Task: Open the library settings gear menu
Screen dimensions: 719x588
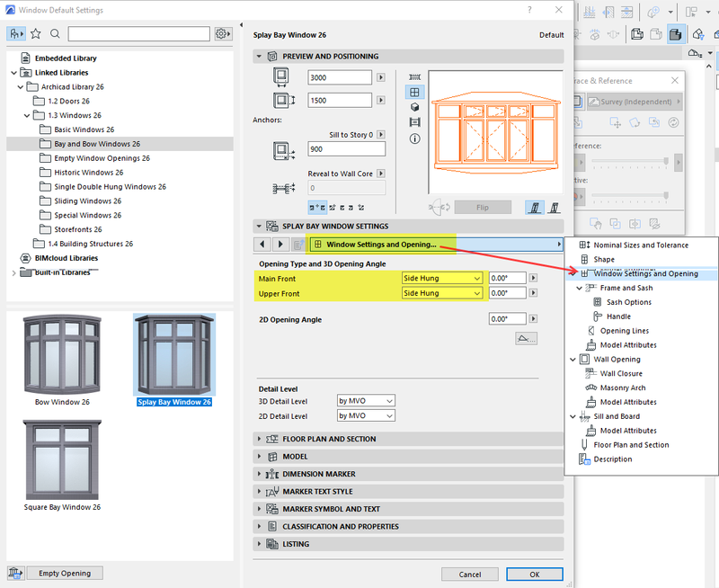Action: 223,33
